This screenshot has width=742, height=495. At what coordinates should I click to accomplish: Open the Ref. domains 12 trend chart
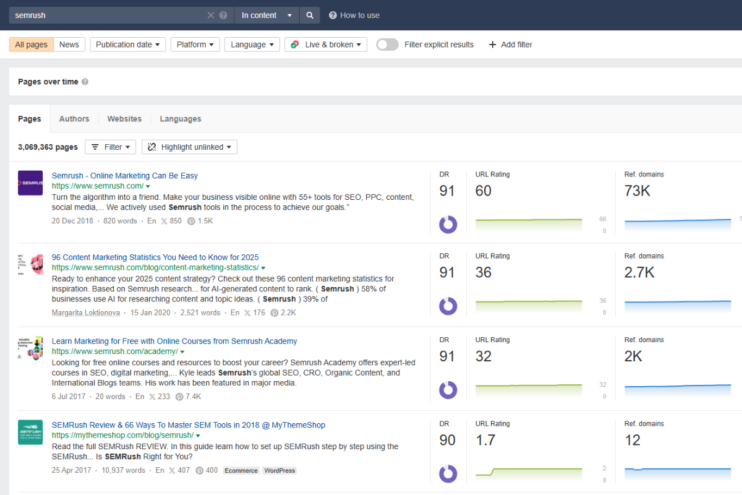coord(678,474)
